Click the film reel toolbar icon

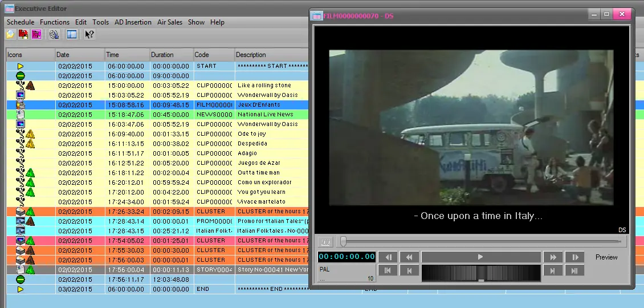(54, 34)
